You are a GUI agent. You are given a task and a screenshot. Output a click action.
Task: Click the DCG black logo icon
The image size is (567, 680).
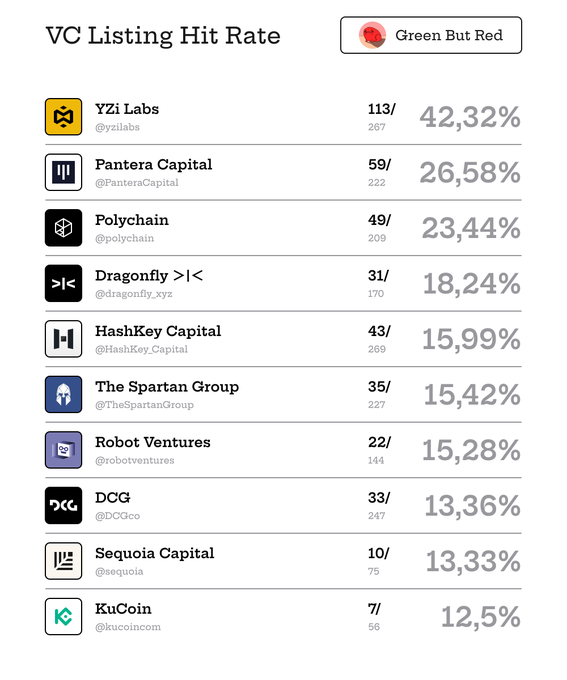tap(63, 505)
